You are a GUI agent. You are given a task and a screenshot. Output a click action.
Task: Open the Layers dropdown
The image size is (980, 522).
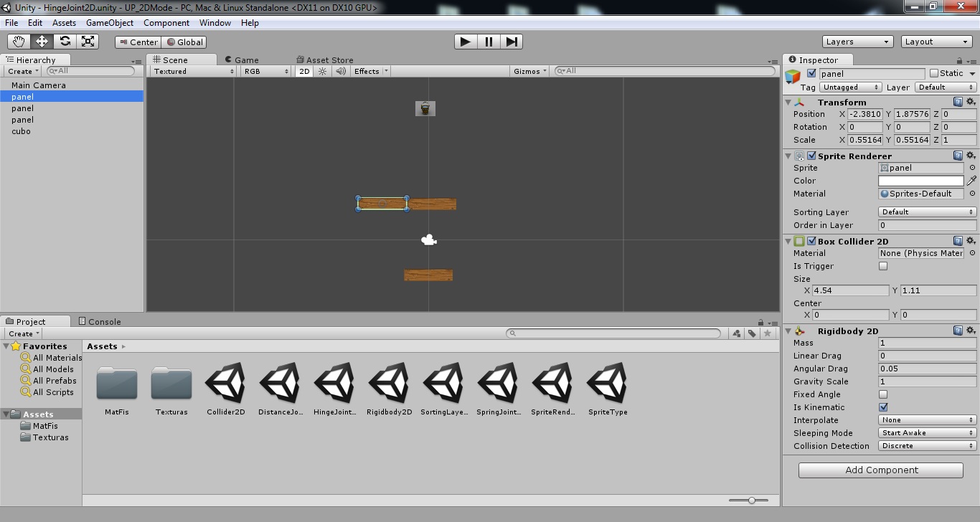click(857, 42)
